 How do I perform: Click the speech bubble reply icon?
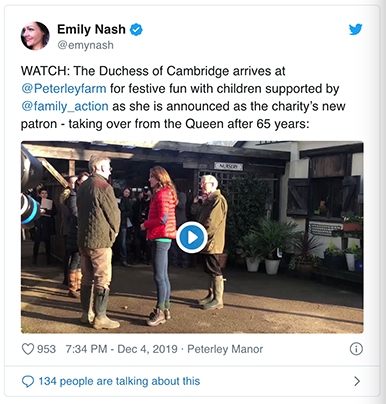tap(28, 381)
